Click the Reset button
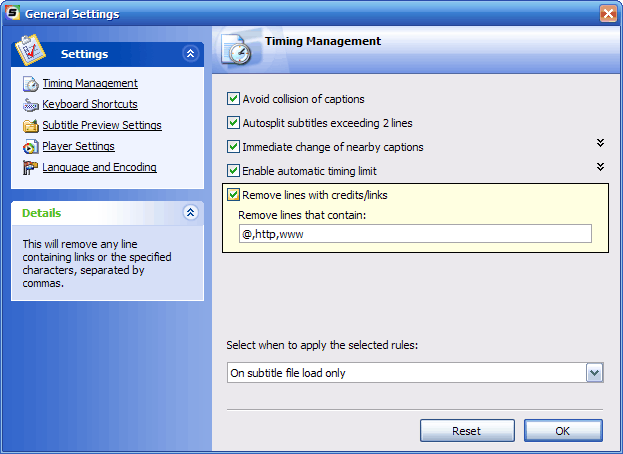623x454 pixels. click(467, 431)
